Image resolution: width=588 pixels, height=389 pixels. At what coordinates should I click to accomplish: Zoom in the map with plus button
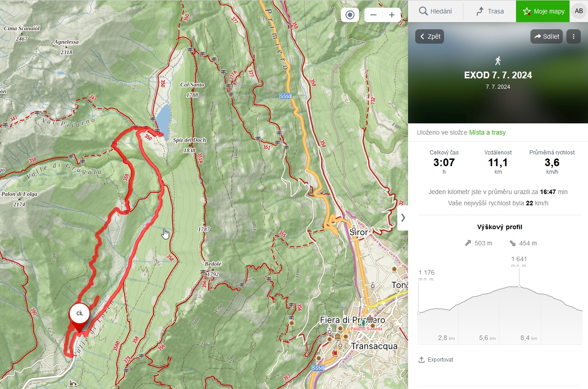(x=392, y=15)
